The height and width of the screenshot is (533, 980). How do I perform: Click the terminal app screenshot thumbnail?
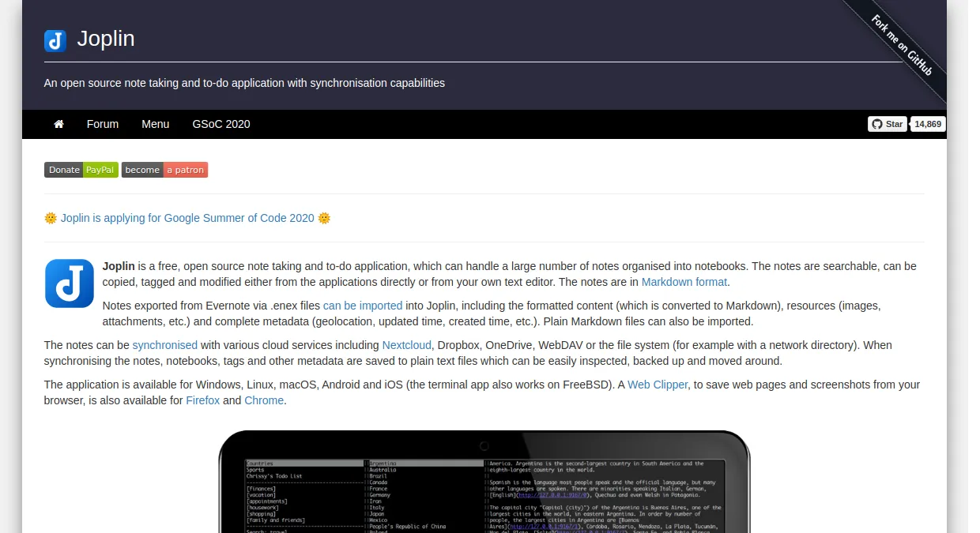pyautogui.click(x=484, y=482)
